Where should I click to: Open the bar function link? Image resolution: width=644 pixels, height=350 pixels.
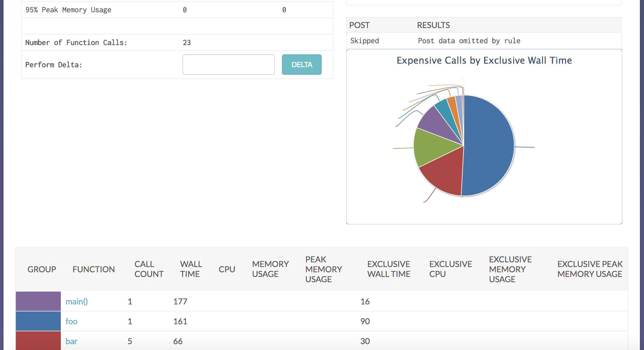(x=71, y=341)
